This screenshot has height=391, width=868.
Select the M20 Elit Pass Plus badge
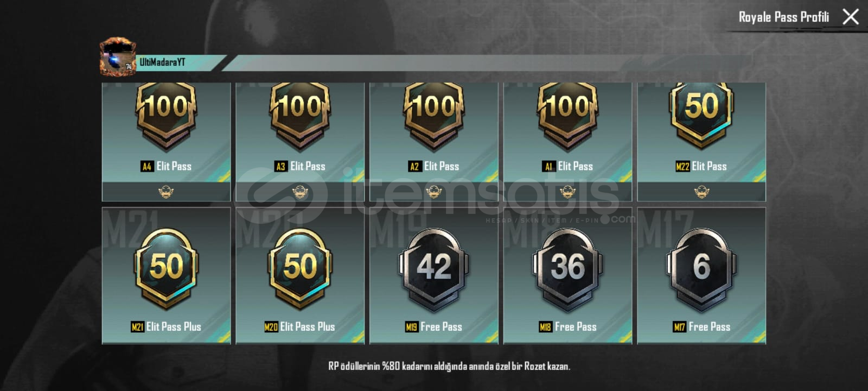coord(300,275)
